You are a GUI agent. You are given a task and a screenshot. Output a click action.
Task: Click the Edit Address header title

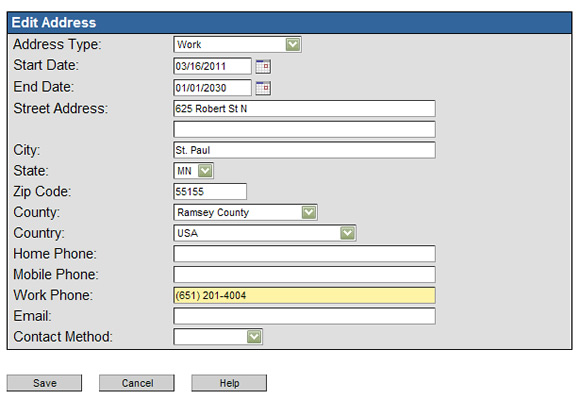pyautogui.click(x=54, y=23)
